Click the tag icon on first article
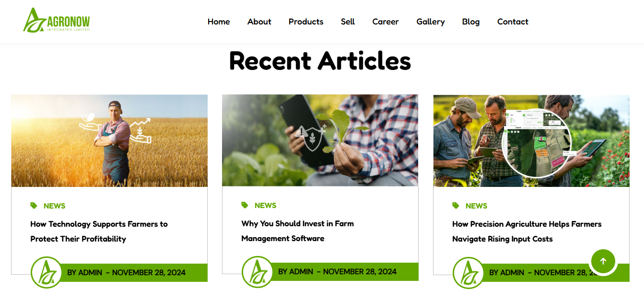The height and width of the screenshot is (301, 644). (x=34, y=206)
